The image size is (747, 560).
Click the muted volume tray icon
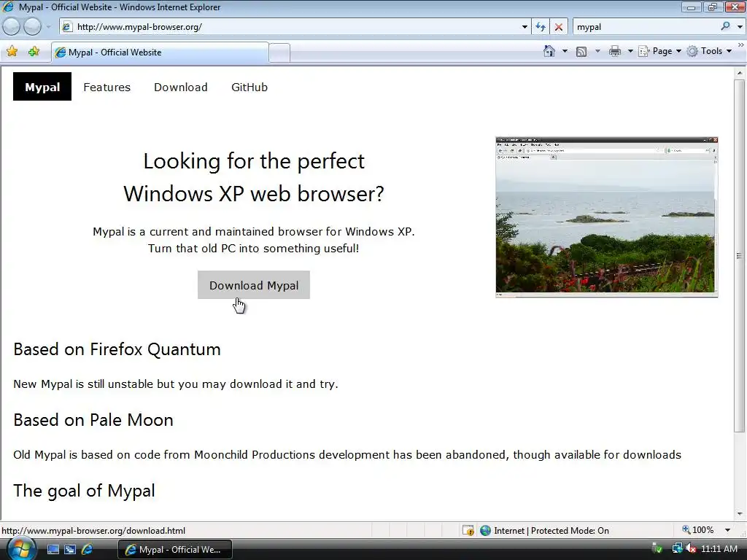(690, 549)
